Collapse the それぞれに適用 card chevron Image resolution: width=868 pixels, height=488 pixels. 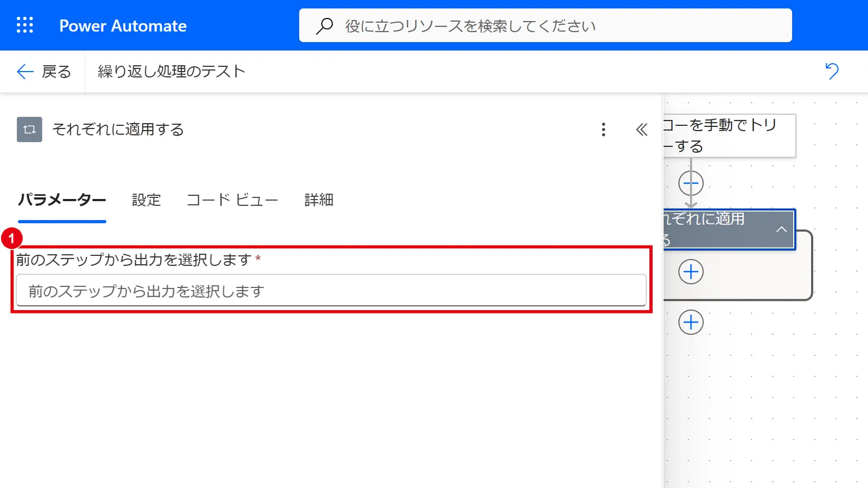point(781,229)
